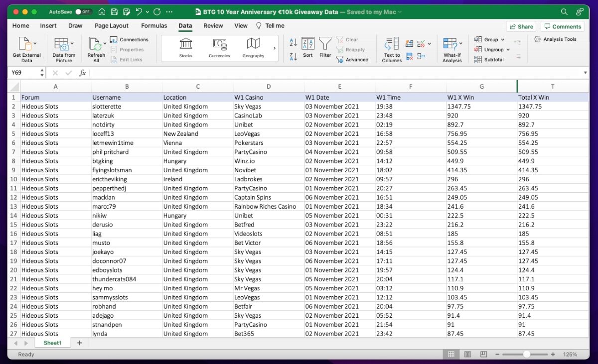Viewport: 598px width, 364px height.
Task: Open the Page Layout tab
Action: pos(112,26)
